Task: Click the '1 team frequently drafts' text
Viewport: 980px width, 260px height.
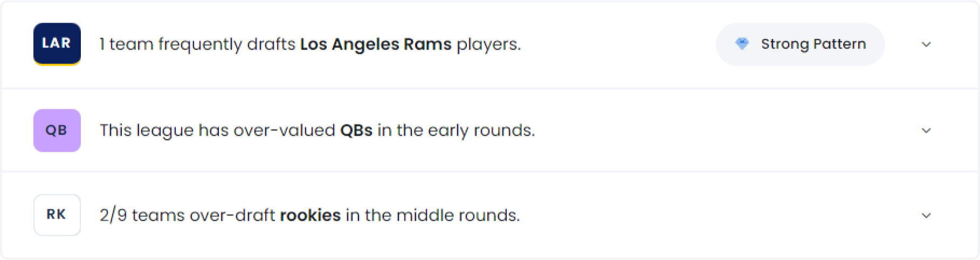Action: point(198,44)
